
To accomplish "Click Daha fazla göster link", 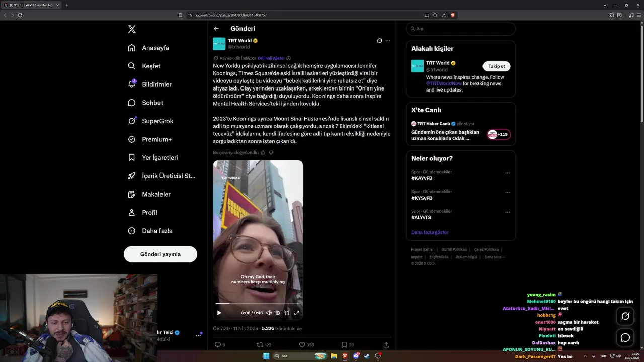I will 430,232.
